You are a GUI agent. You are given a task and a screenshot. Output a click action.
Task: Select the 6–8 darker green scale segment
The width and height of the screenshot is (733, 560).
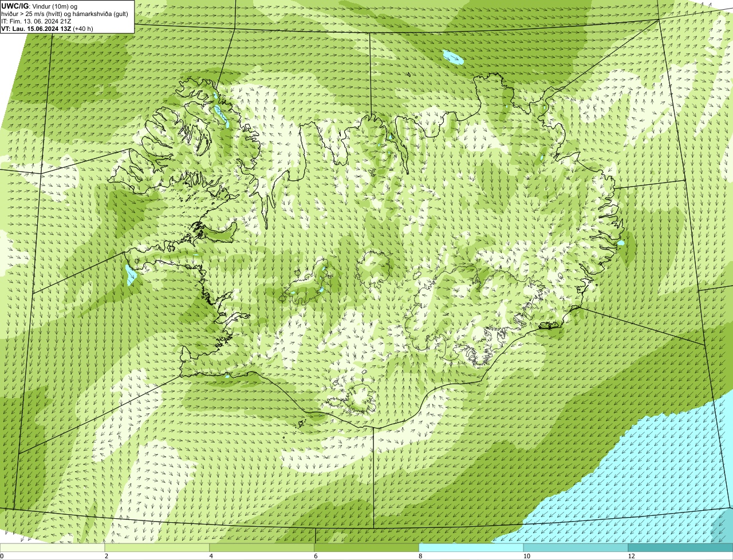point(367,547)
